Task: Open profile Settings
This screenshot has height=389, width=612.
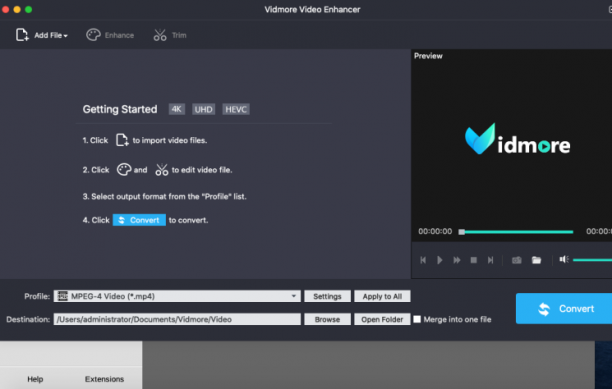Action: [327, 296]
